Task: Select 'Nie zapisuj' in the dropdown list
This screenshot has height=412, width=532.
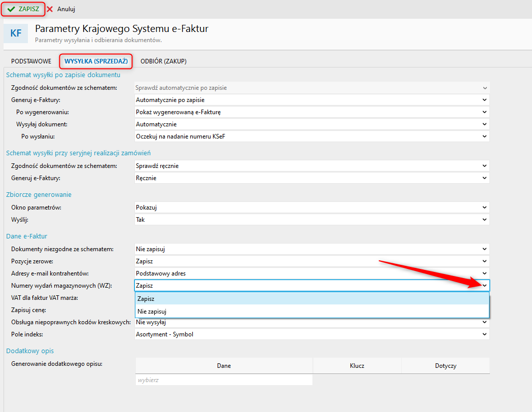Action: click(x=311, y=311)
